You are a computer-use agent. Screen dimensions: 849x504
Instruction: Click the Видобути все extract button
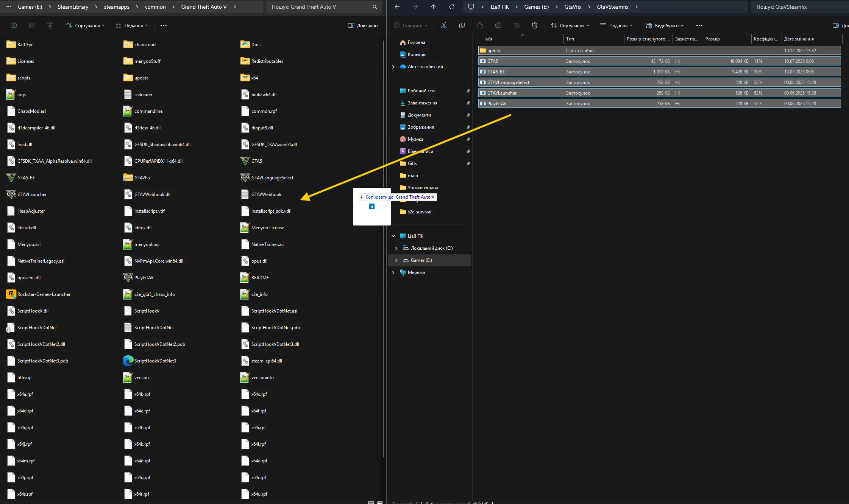coord(664,25)
